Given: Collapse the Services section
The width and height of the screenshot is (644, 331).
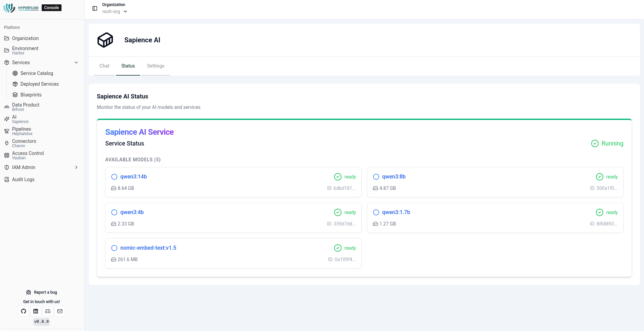Looking at the screenshot, I should 76,63.
